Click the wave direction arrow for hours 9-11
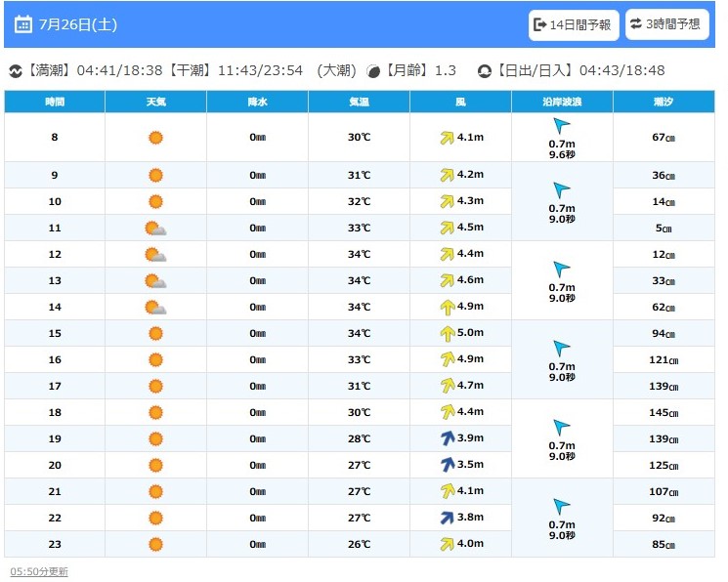The height and width of the screenshot is (582, 728). click(x=561, y=190)
